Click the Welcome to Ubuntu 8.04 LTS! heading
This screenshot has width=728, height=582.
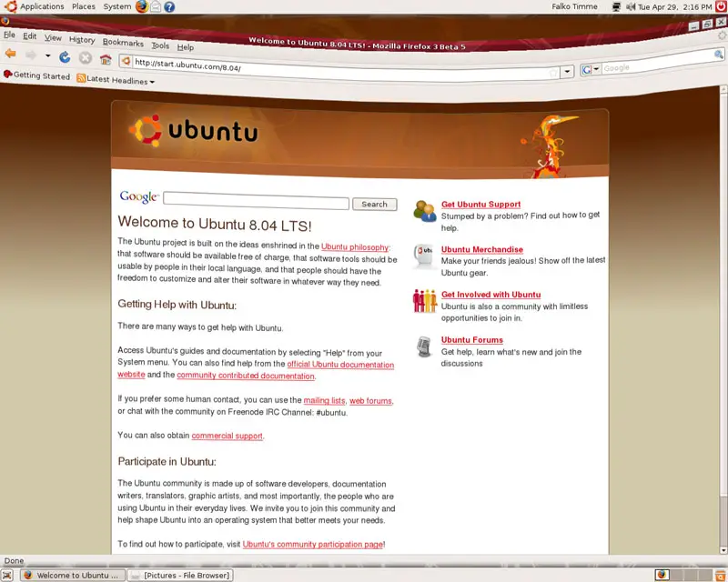point(215,225)
